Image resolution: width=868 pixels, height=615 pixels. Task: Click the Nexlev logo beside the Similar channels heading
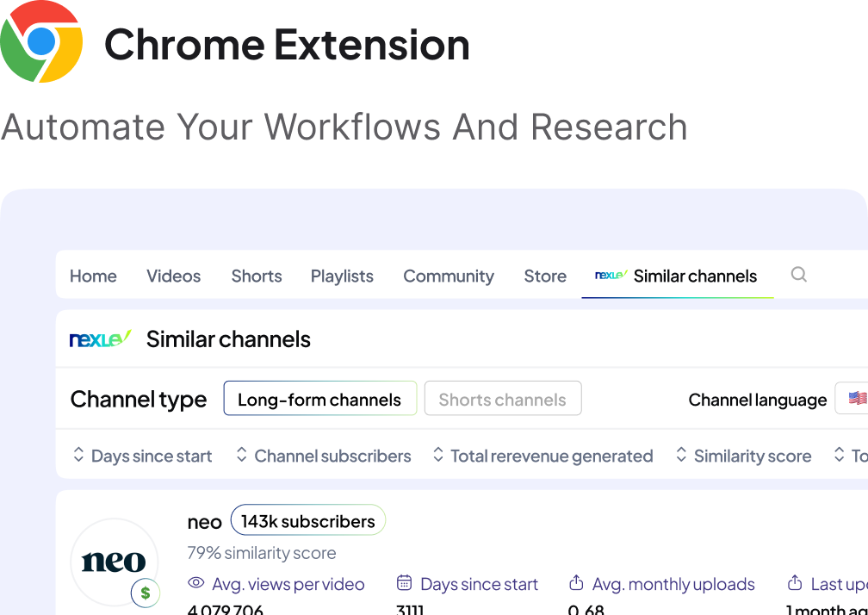pos(100,339)
